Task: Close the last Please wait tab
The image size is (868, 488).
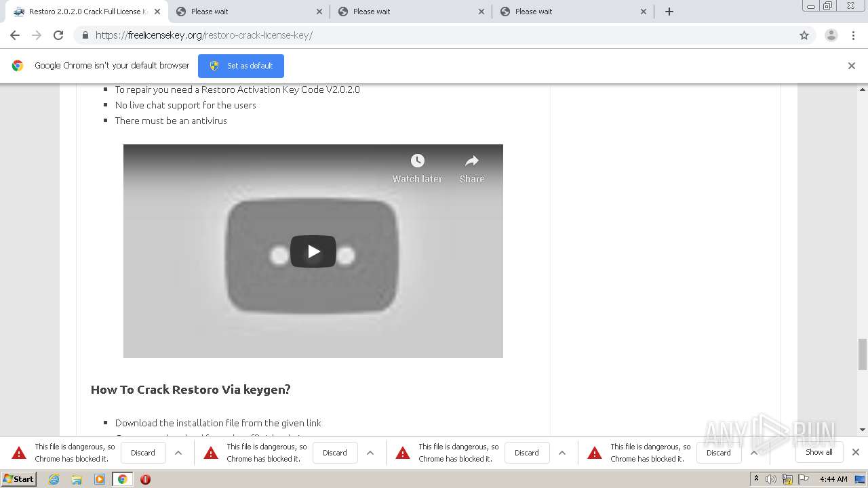Action: pyautogui.click(x=644, y=12)
